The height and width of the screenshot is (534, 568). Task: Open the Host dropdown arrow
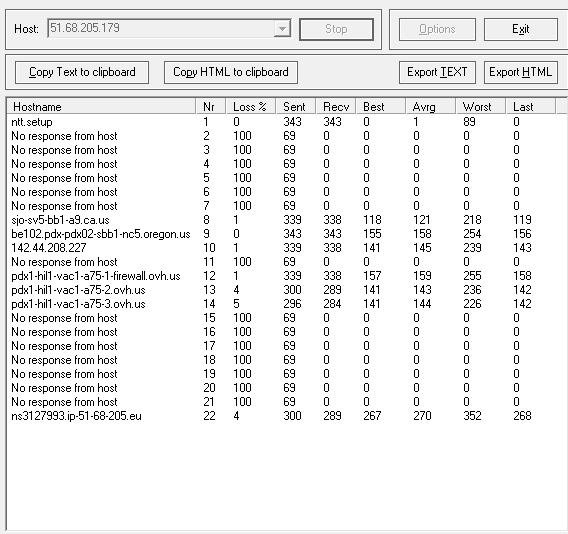282,29
